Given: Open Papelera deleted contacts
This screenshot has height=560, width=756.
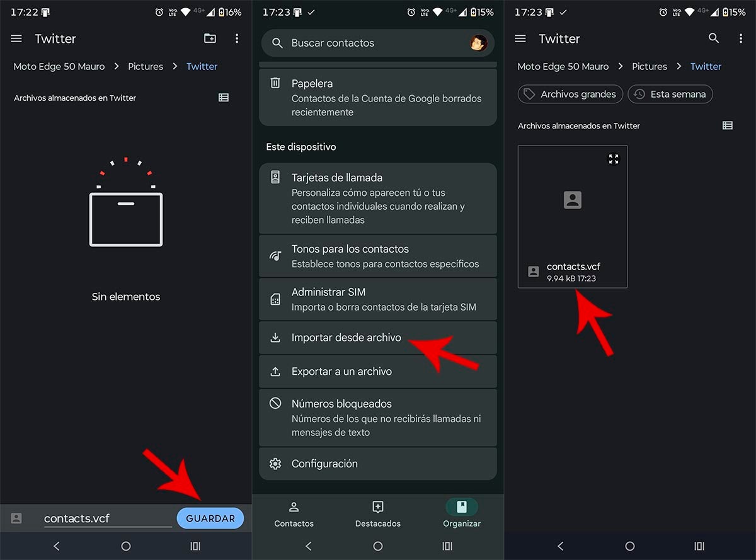Looking at the screenshot, I should pos(378,97).
